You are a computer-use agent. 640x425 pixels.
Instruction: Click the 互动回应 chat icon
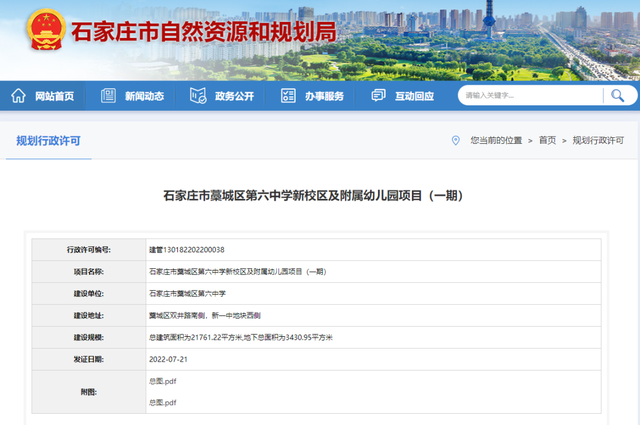click(378, 96)
